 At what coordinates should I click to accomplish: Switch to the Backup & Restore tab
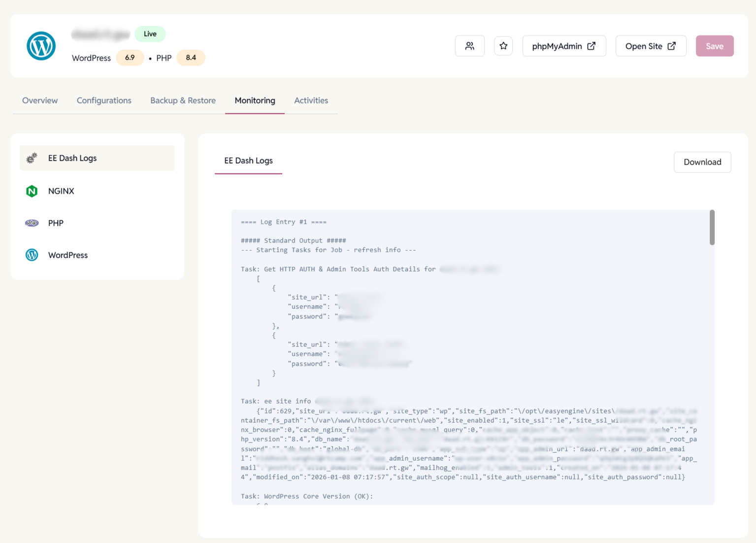coord(183,100)
